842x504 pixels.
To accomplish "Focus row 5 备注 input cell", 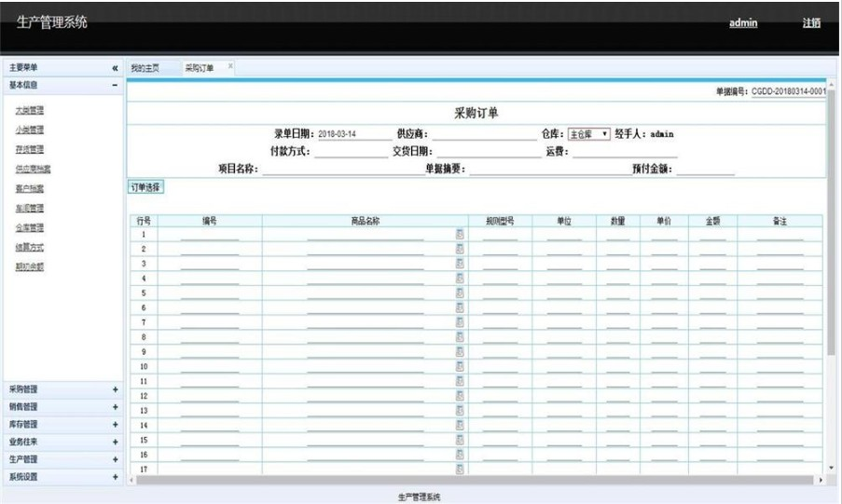I will point(780,293).
